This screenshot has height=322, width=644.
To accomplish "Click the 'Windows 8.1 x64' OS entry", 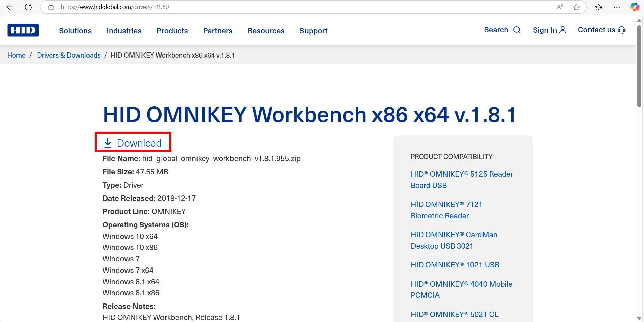I will 131,282.
